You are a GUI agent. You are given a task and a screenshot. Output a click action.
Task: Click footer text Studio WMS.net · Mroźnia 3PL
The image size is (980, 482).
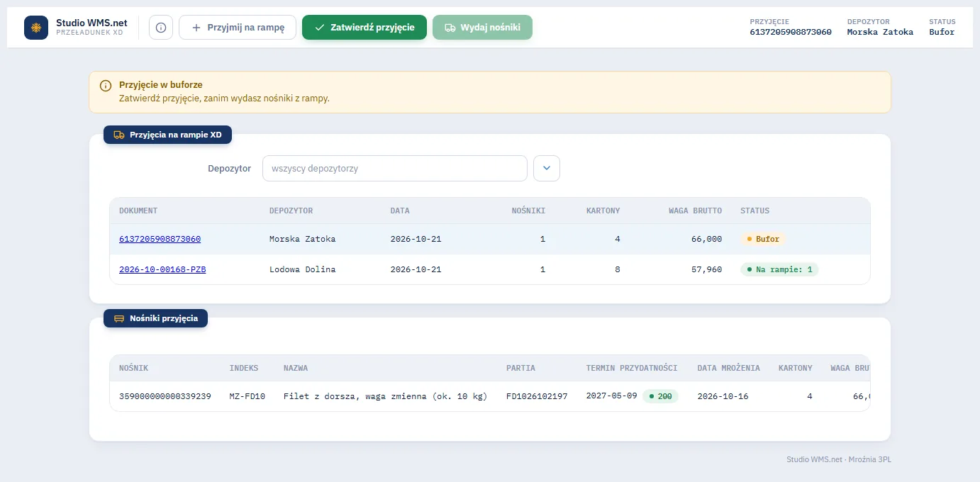pos(839,459)
